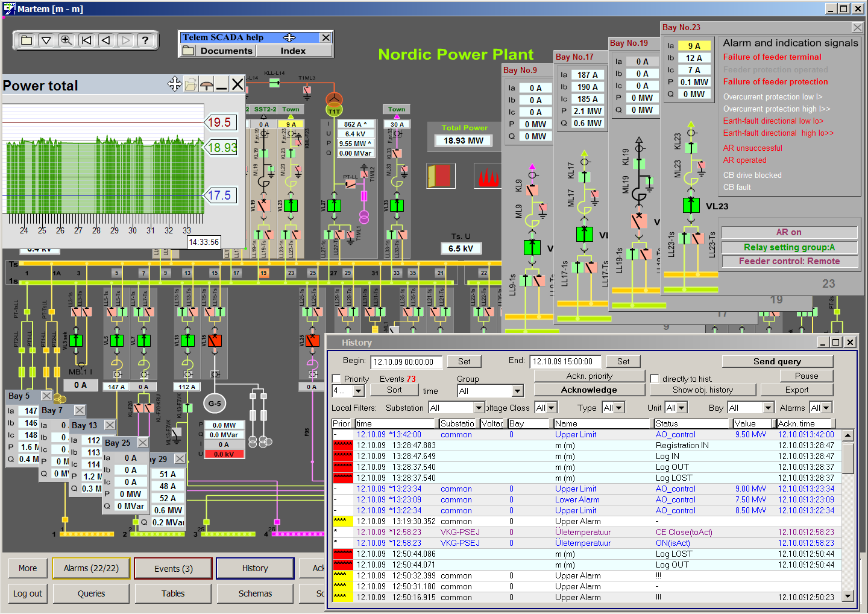
Task: Click the Begin date input field
Action: click(406, 362)
